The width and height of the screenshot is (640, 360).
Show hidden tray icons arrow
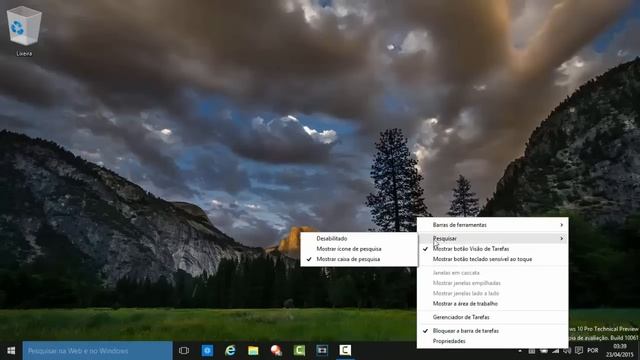520,351
